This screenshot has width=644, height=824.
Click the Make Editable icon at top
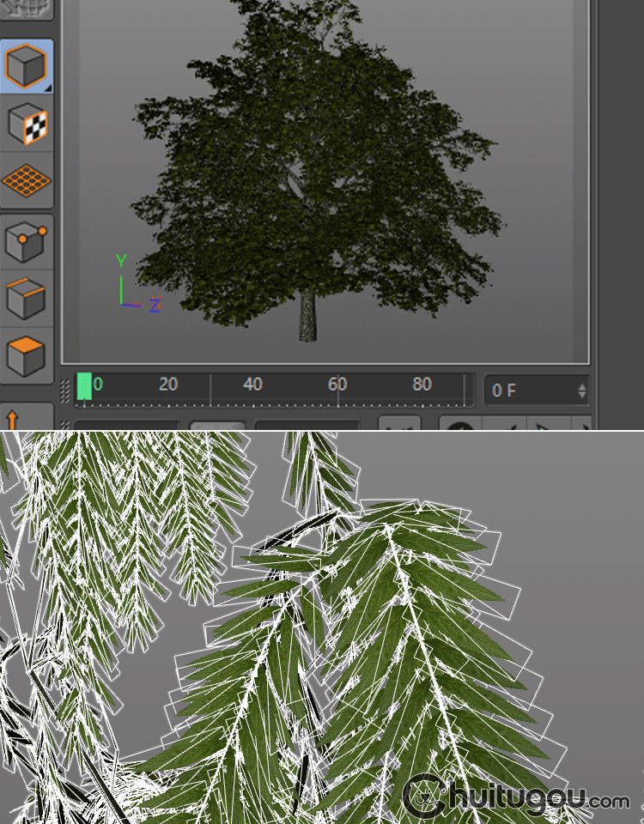click(x=27, y=9)
